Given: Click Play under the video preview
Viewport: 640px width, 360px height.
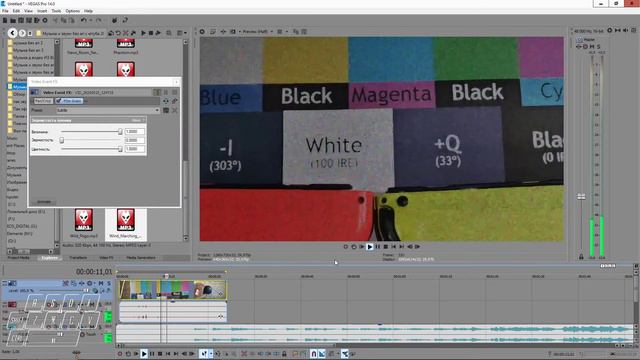Looking at the screenshot, I should click(x=369, y=247).
